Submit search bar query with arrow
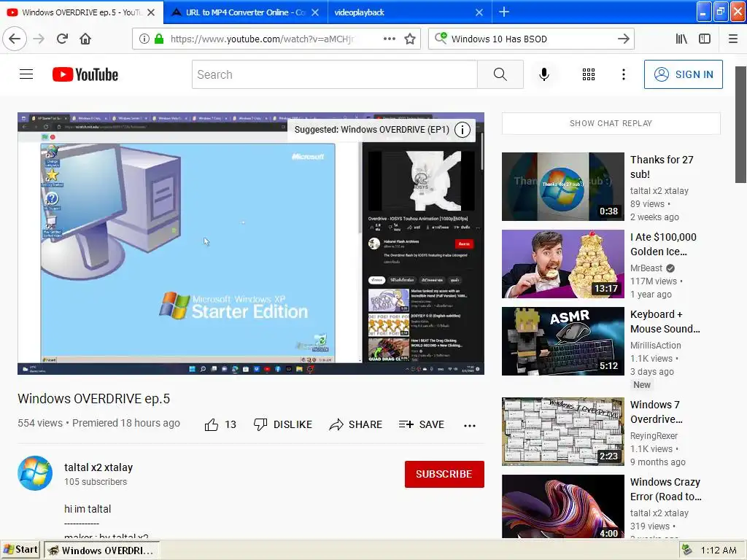The image size is (747, 560). coord(623,39)
